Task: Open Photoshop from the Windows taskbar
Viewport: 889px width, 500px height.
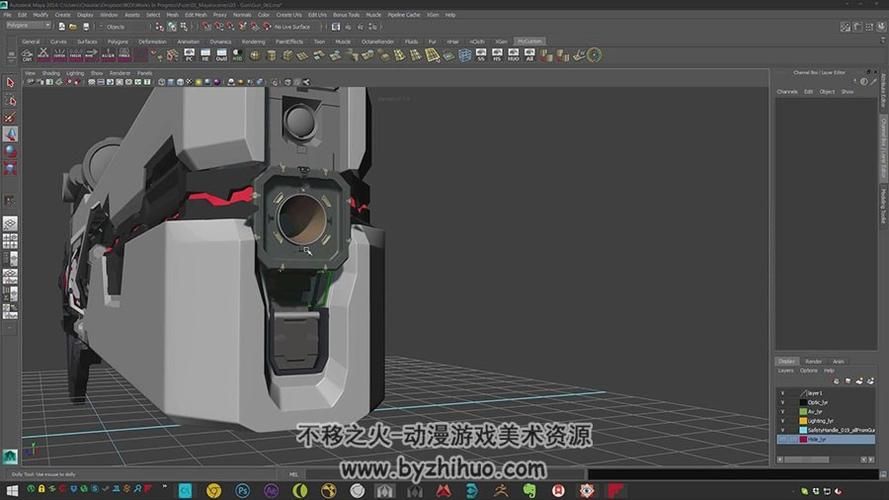Action: point(242,490)
